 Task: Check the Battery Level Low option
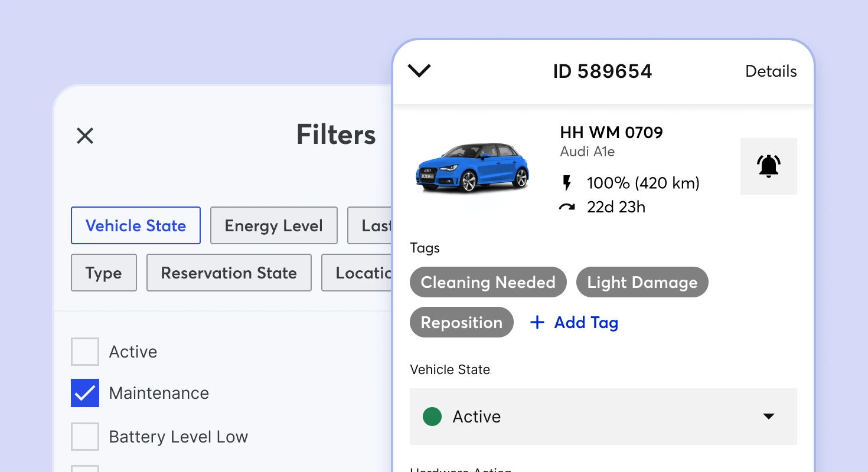[x=84, y=437]
